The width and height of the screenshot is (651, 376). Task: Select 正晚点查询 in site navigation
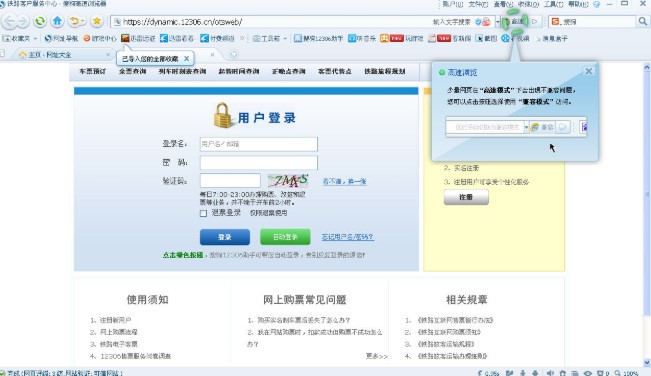(x=289, y=71)
